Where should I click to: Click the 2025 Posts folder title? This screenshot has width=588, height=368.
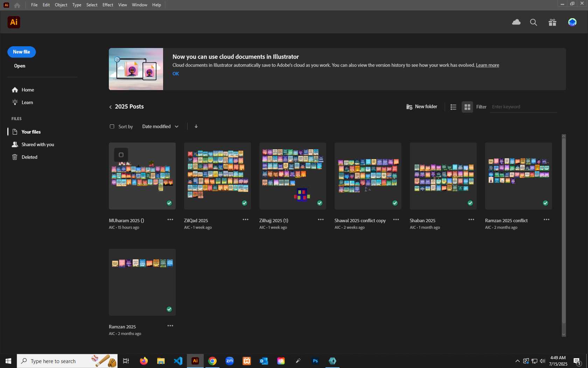coord(129,107)
